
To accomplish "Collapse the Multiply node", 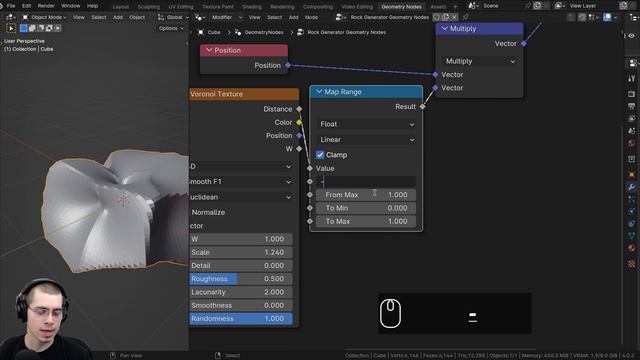I will tap(444, 29).
